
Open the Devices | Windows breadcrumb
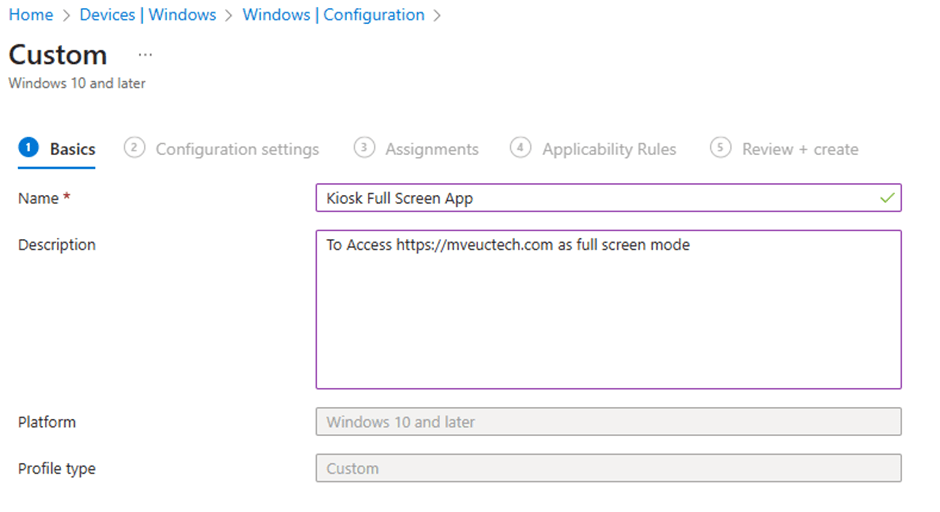click(147, 15)
